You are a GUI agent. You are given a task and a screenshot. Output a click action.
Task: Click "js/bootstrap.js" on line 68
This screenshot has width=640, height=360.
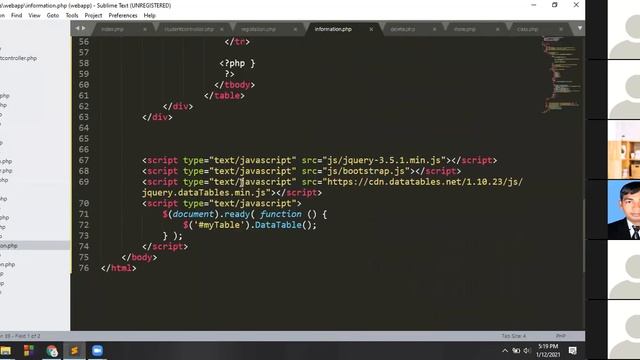point(366,171)
